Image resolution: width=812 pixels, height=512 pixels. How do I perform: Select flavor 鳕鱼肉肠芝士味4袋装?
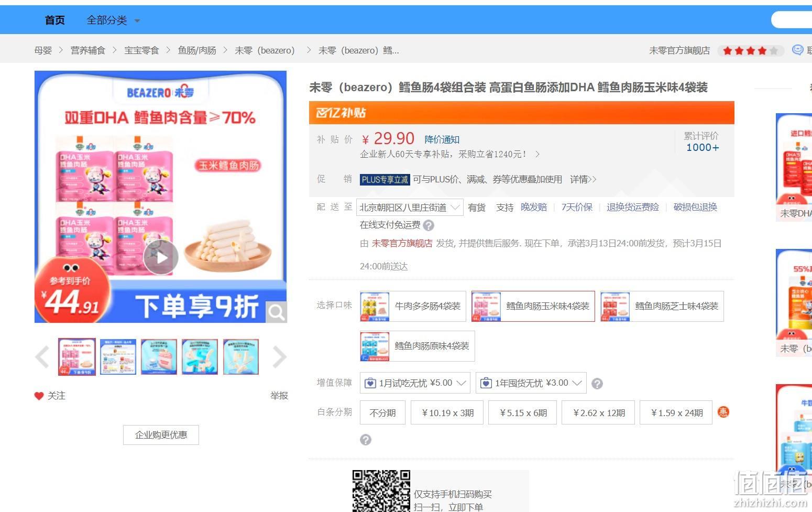(662, 306)
